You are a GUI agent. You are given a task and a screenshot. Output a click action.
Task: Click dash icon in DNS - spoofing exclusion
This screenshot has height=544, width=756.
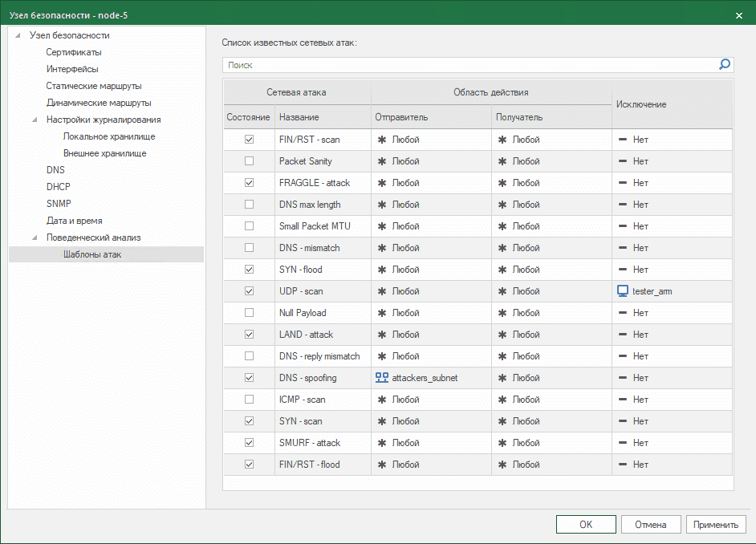[x=622, y=378]
